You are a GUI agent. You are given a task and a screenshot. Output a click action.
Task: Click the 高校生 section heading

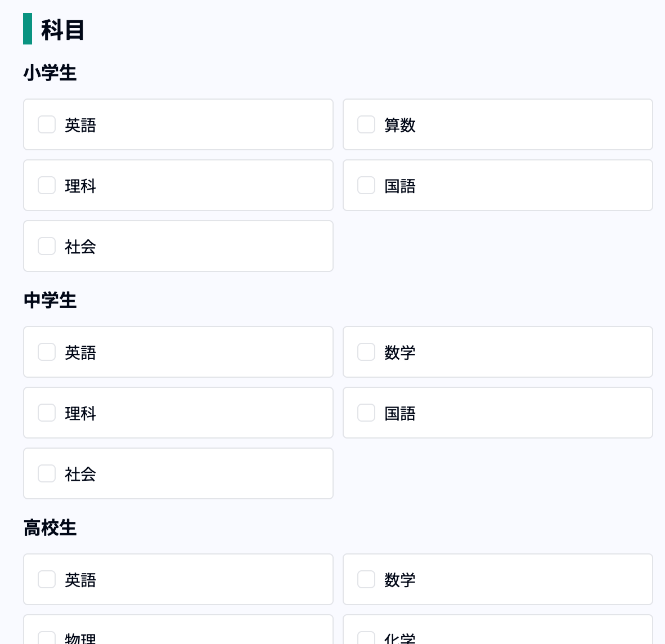[x=50, y=528]
